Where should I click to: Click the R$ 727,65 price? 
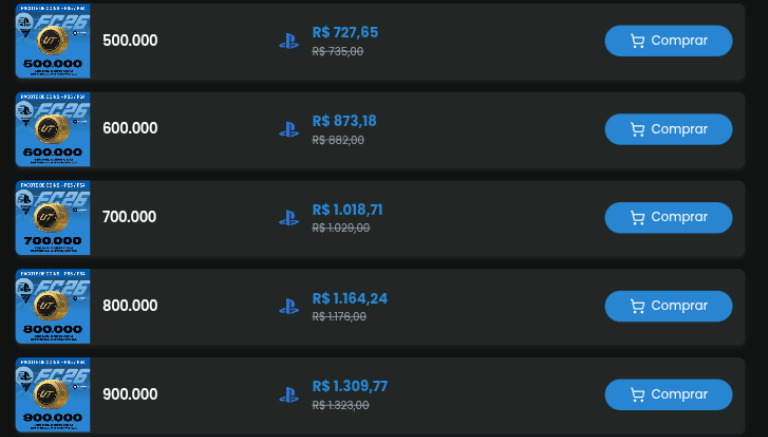(x=345, y=33)
